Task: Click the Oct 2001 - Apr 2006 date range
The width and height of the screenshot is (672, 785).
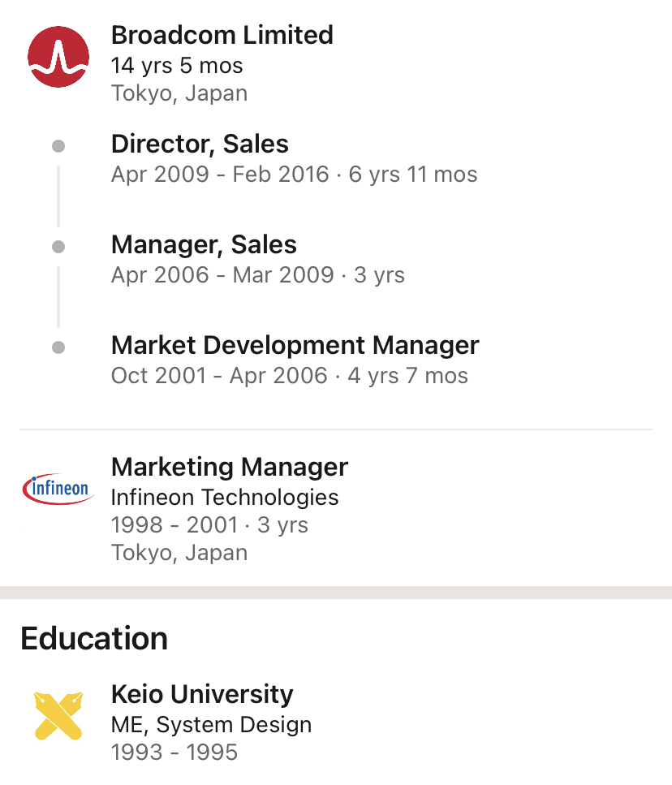Action: coord(219,376)
